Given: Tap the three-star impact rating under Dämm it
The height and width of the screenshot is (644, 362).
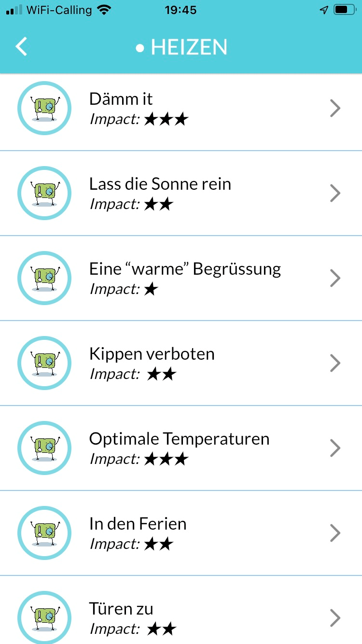Looking at the screenshot, I should [166, 119].
